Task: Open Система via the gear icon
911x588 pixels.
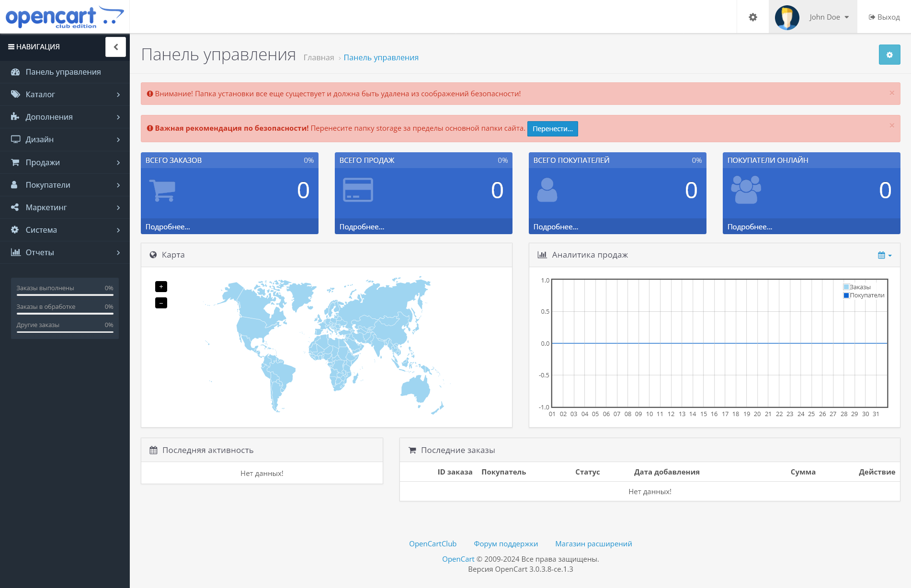Action: pos(15,230)
